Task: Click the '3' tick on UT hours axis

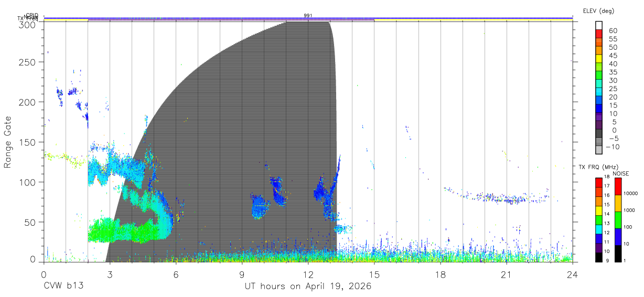Action: point(110,274)
